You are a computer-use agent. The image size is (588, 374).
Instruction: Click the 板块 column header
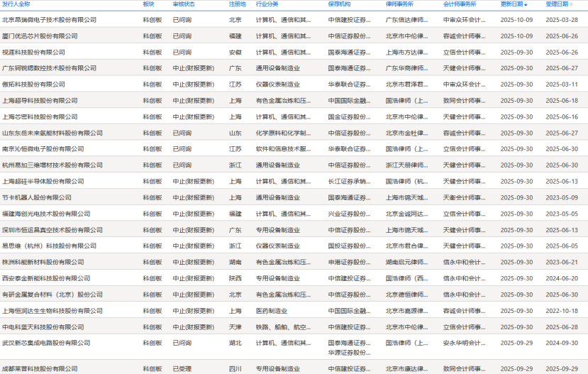pos(148,4)
